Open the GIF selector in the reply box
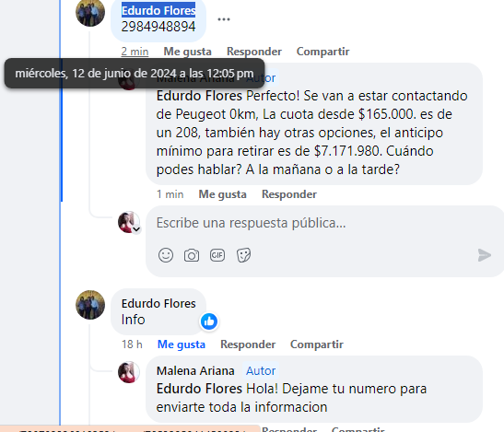 pos(217,255)
